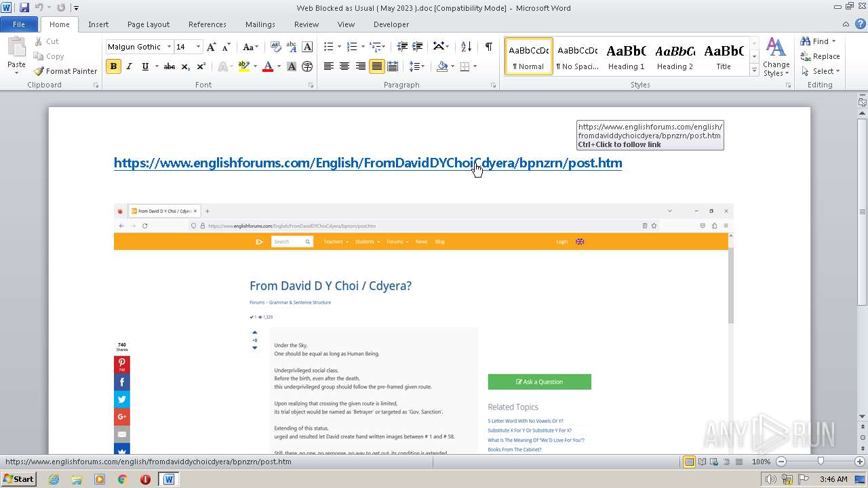Image resolution: width=868 pixels, height=488 pixels.
Task: Switch to the Insert tab
Action: coord(98,24)
